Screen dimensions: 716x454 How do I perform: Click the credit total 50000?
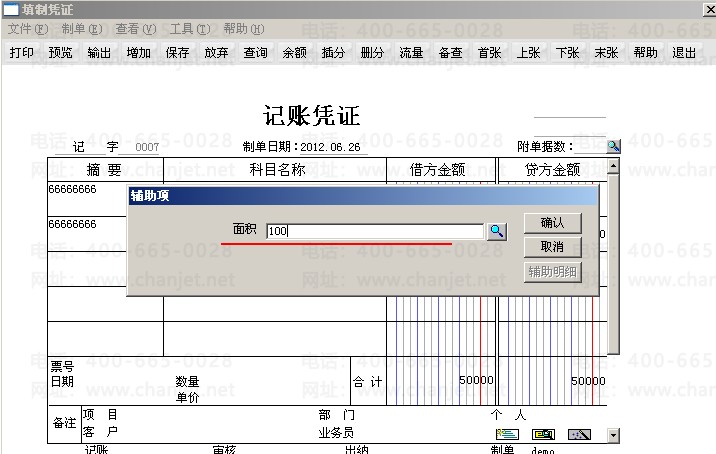(588, 381)
